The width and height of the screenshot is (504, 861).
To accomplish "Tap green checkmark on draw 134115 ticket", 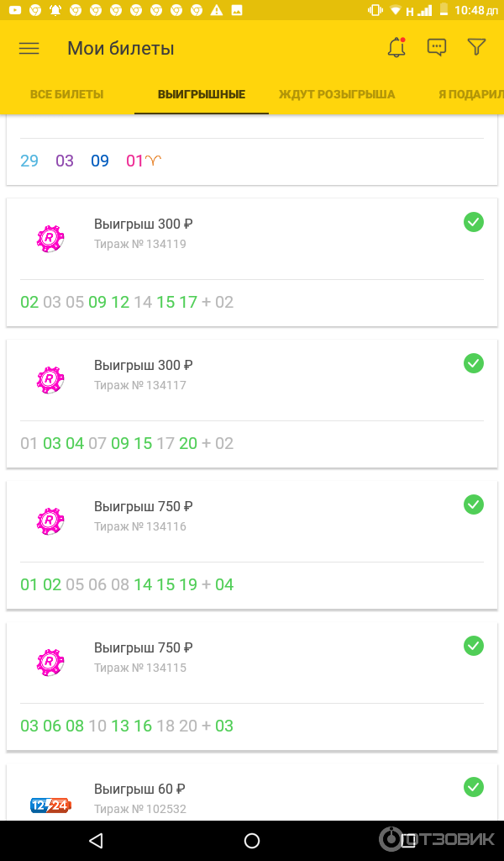I will coord(474,646).
